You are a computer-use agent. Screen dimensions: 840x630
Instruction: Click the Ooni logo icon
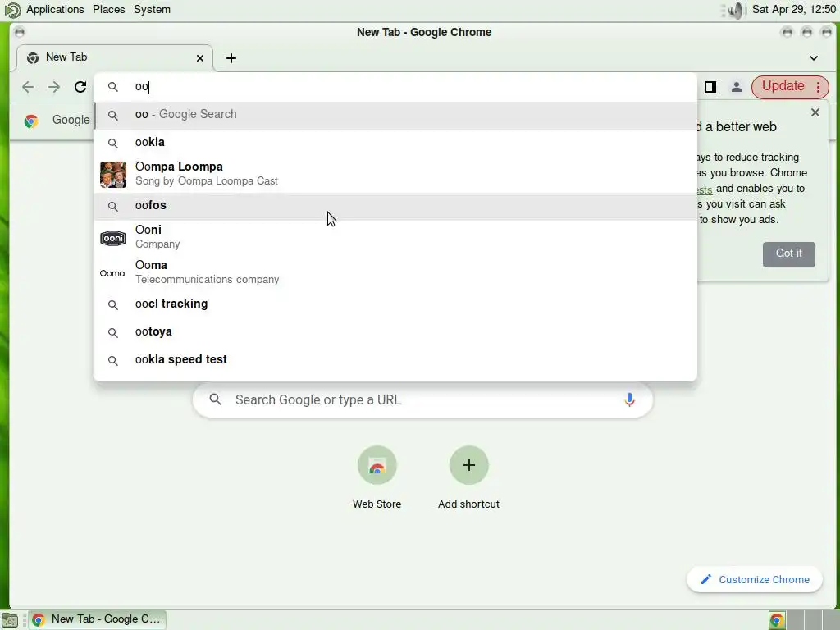coord(113,238)
